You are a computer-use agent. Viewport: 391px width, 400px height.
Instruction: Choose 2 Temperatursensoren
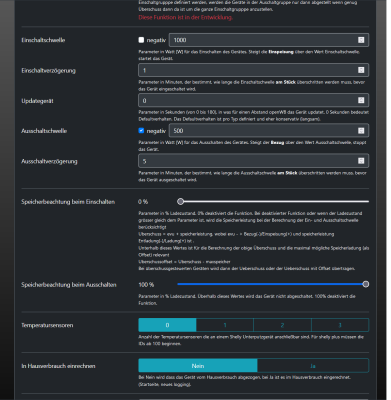(x=282, y=325)
